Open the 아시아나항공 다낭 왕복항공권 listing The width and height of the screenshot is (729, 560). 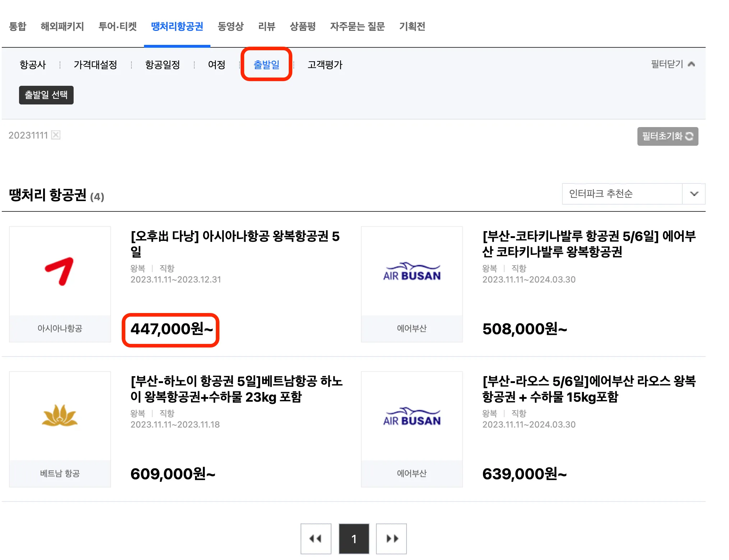tap(235, 244)
